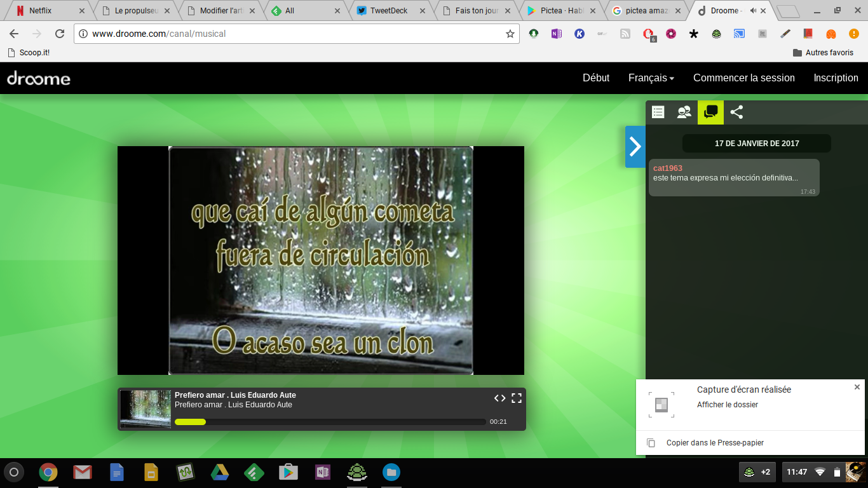Collapse the side panel with blue arrow
Viewport: 868px width, 488px height.
[635, 147]
